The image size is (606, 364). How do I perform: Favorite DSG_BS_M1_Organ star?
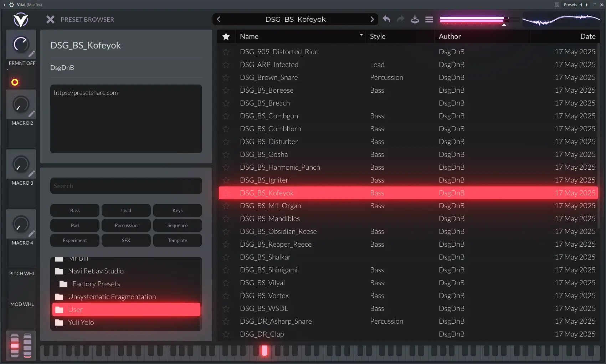pos(226,206)
